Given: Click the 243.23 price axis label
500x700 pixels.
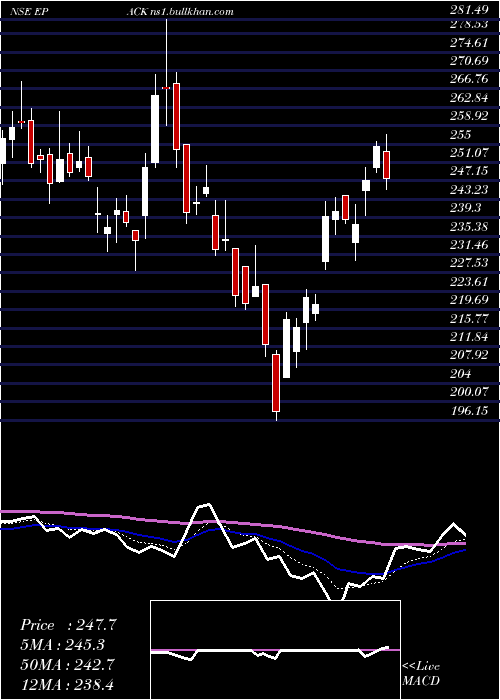Looking at the screenshot, I should 469,190.
